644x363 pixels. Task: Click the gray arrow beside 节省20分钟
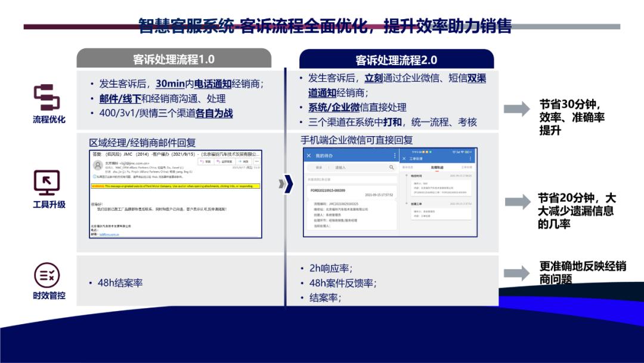tap(517, 200)
